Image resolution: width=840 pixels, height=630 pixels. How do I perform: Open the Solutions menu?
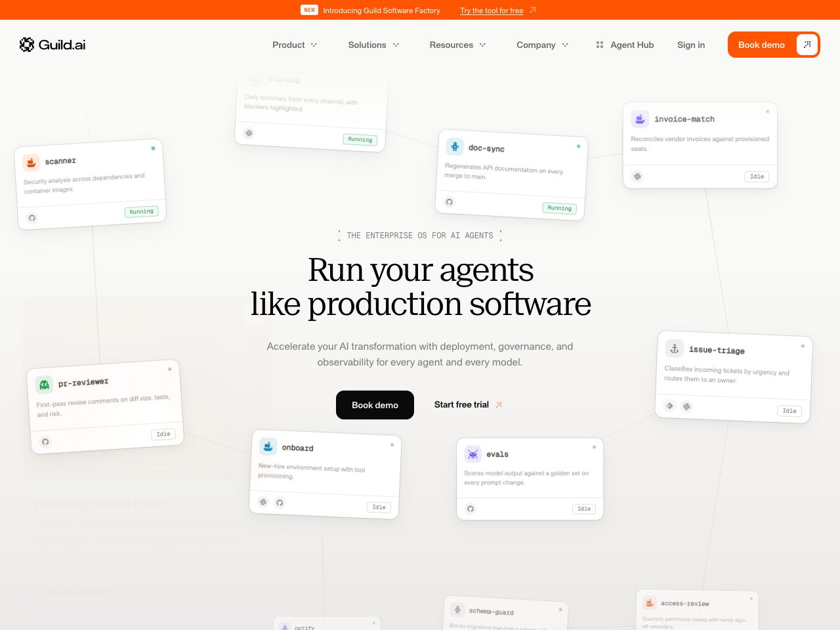pos(373,45)
